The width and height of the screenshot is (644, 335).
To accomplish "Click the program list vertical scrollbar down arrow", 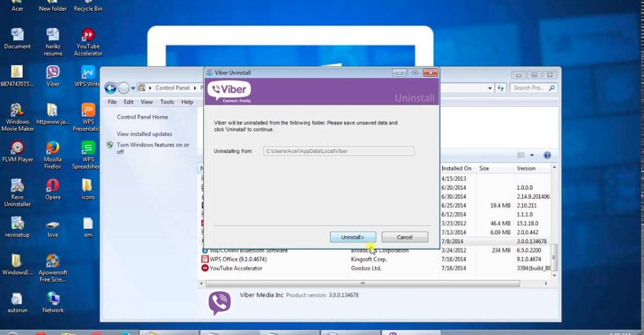I will point(554,275).
